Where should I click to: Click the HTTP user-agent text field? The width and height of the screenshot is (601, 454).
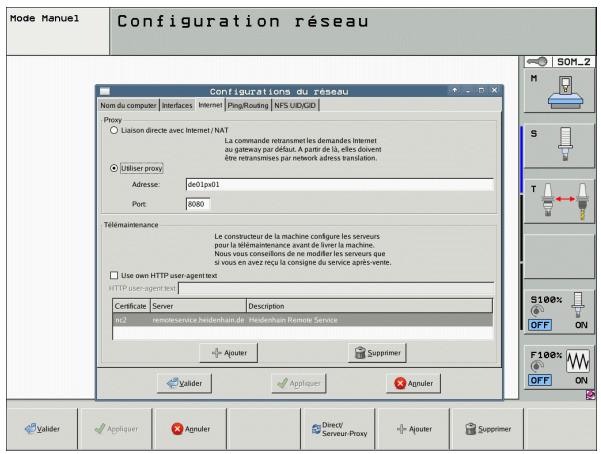click(337, 288)
